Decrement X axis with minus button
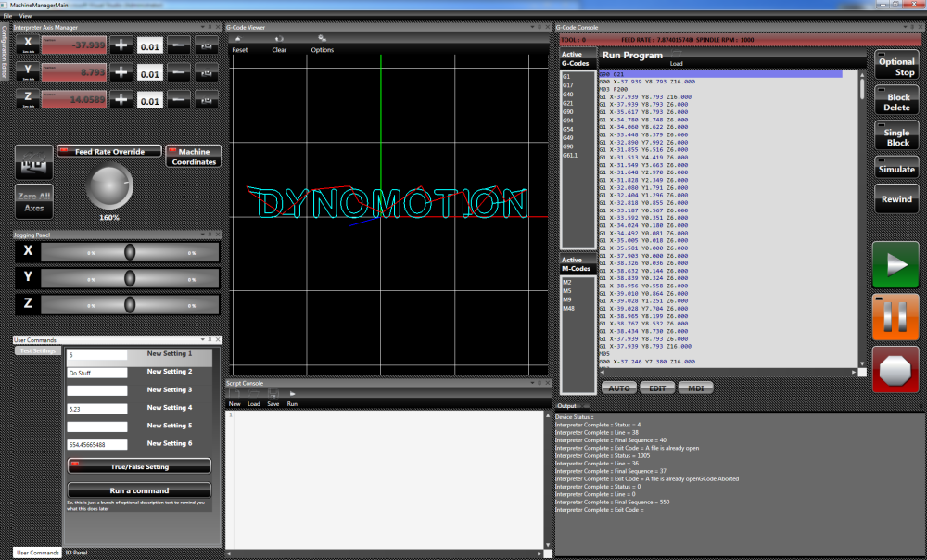This screenshot has width=927, height=560. pos(179,45)
